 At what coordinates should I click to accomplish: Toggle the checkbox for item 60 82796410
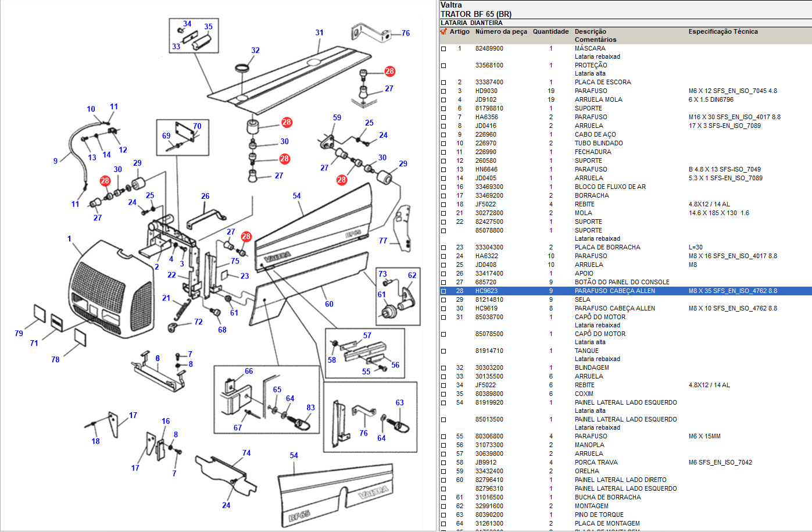443,480
